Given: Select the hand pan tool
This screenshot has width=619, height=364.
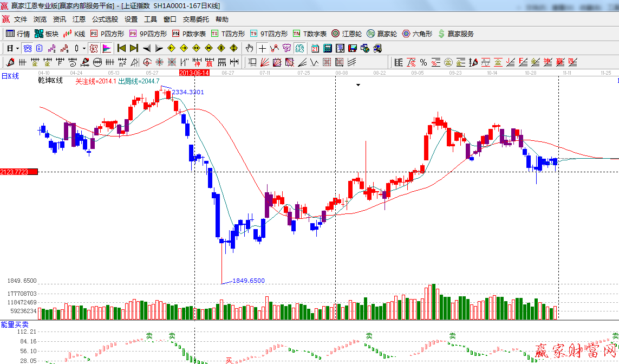Looking at the screenshot, I should point(250,48).
